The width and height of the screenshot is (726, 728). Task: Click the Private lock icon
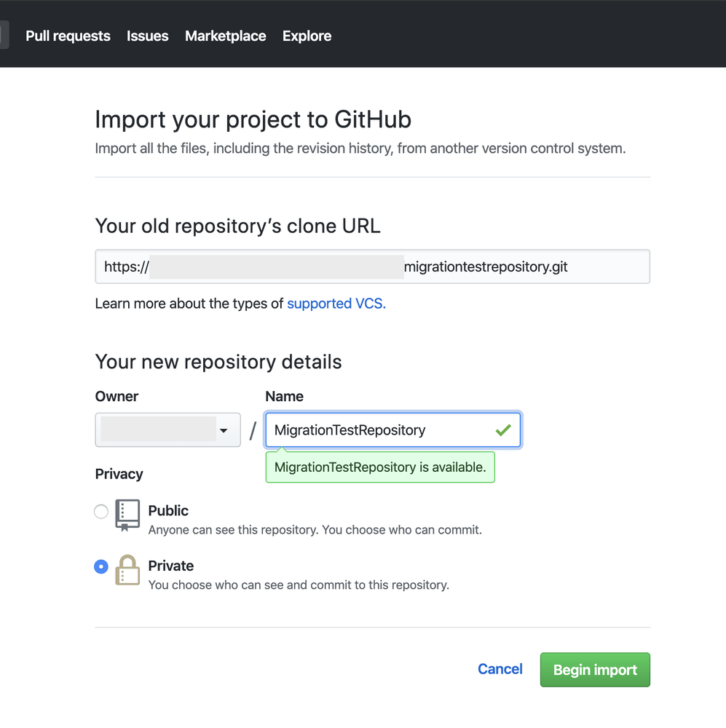(x=127, y=570)
